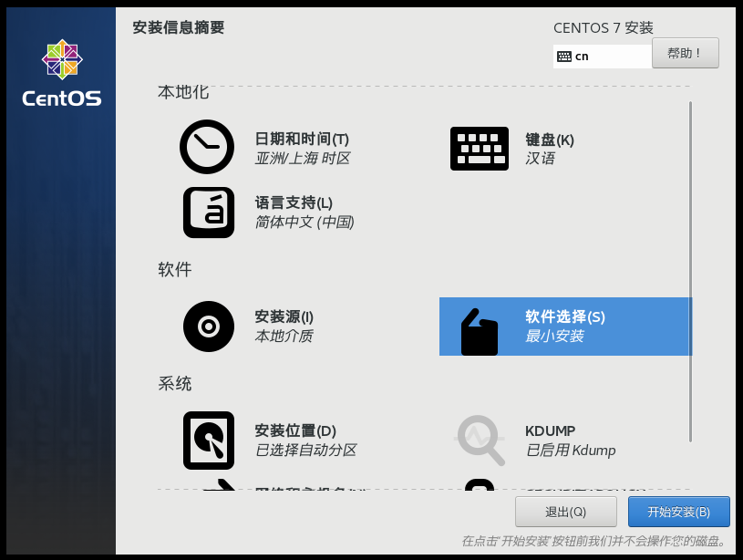
Task: Click the 帮助! help button
Action: (x=686, y=53)
